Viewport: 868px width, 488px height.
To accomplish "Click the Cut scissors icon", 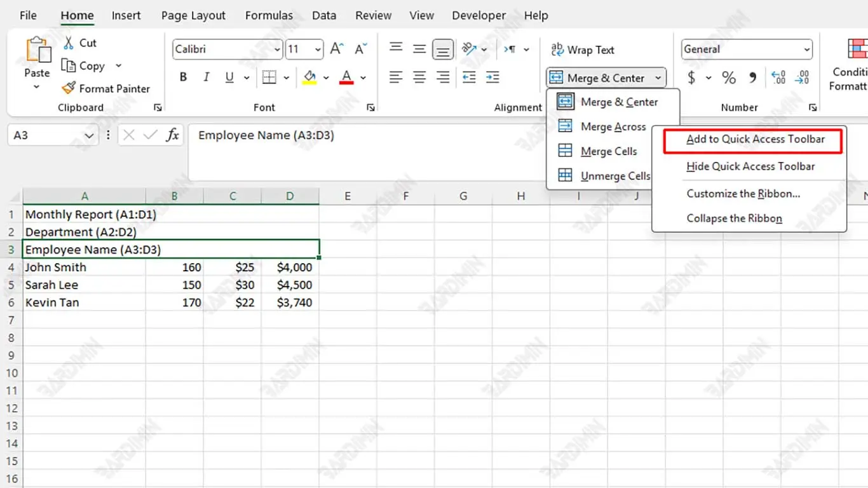I will click(69, 43).
